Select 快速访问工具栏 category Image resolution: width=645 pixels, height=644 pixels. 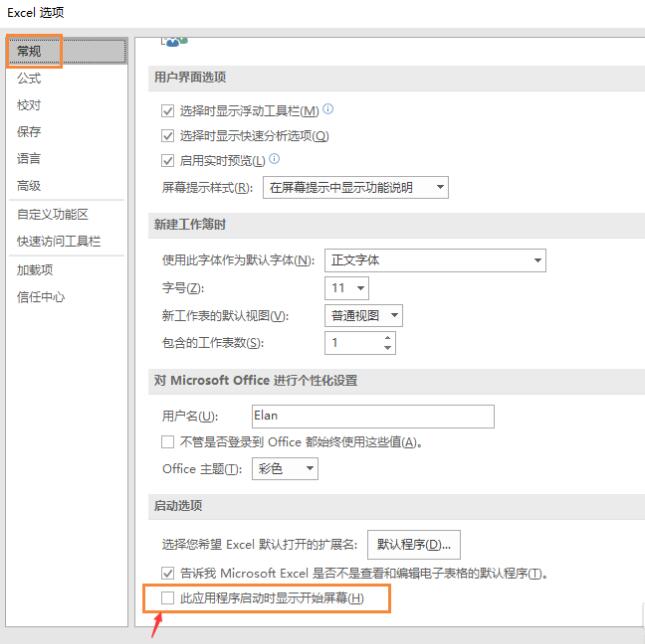click(x=59, y=241)
